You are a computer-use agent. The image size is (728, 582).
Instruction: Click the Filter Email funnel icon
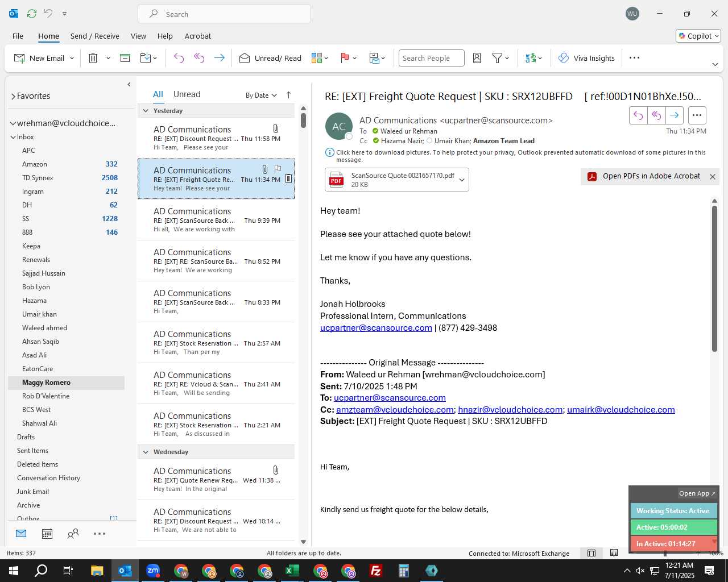498,58
